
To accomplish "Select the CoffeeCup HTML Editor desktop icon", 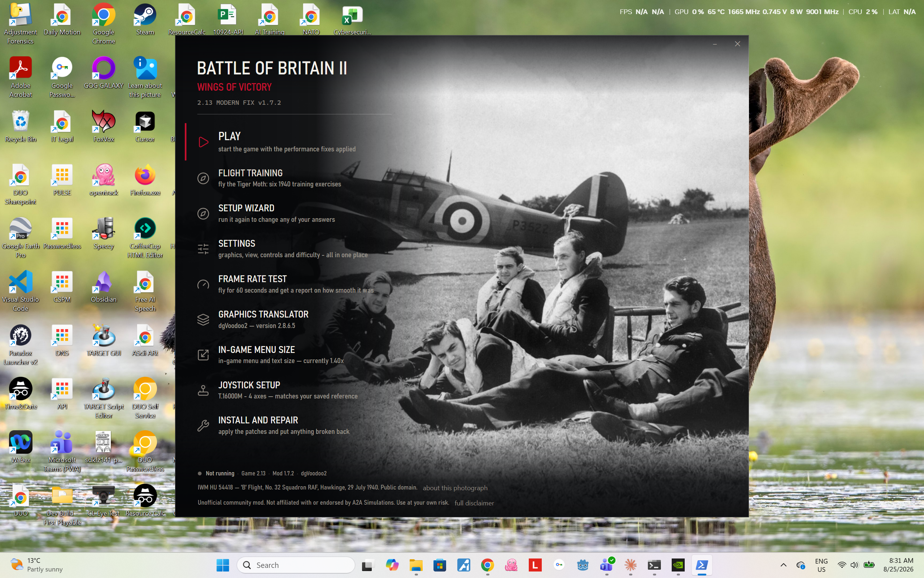I will [145, 238].
